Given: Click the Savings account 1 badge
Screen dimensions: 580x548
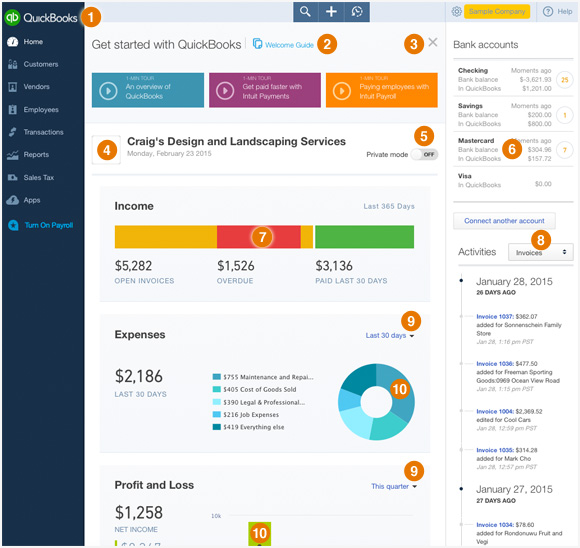Looking at the screenshot, I should (564, 115).
